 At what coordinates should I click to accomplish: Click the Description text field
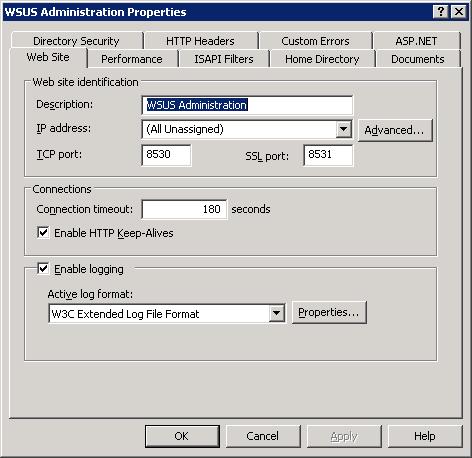[247, 105]
